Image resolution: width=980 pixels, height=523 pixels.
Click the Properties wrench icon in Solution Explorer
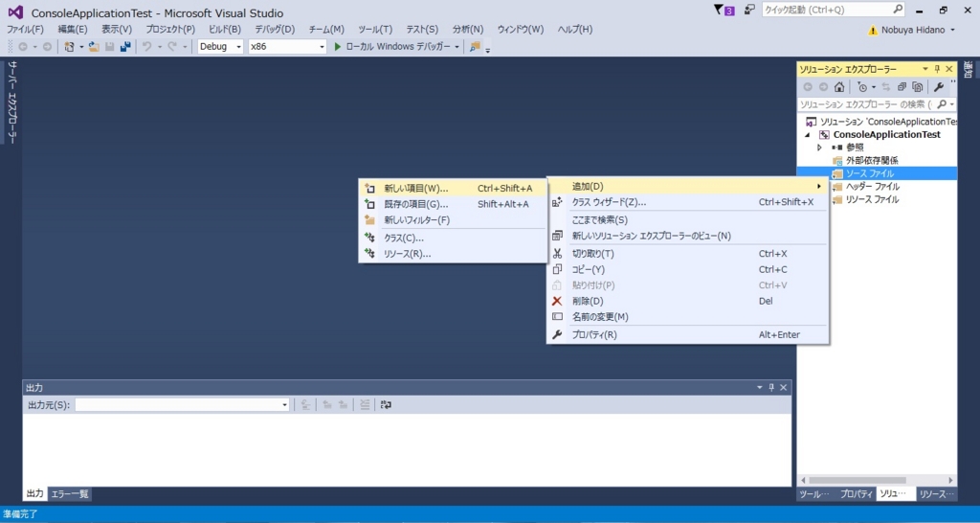938,87
